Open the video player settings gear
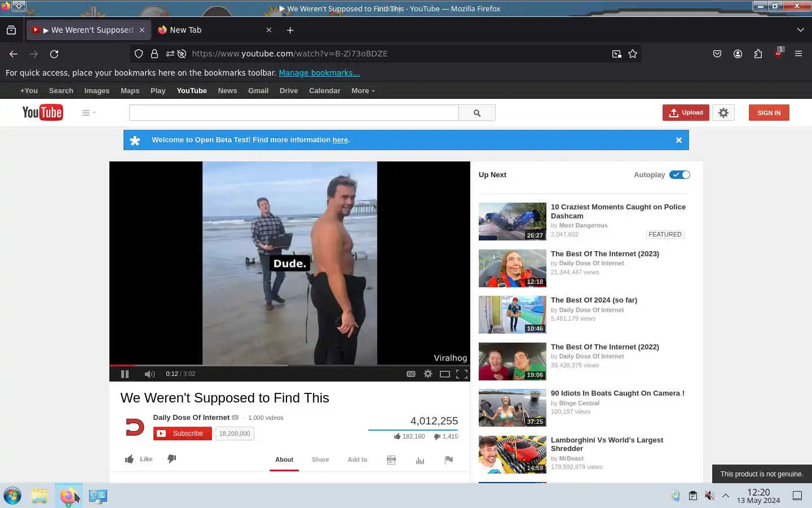 [x=428, y=374]
